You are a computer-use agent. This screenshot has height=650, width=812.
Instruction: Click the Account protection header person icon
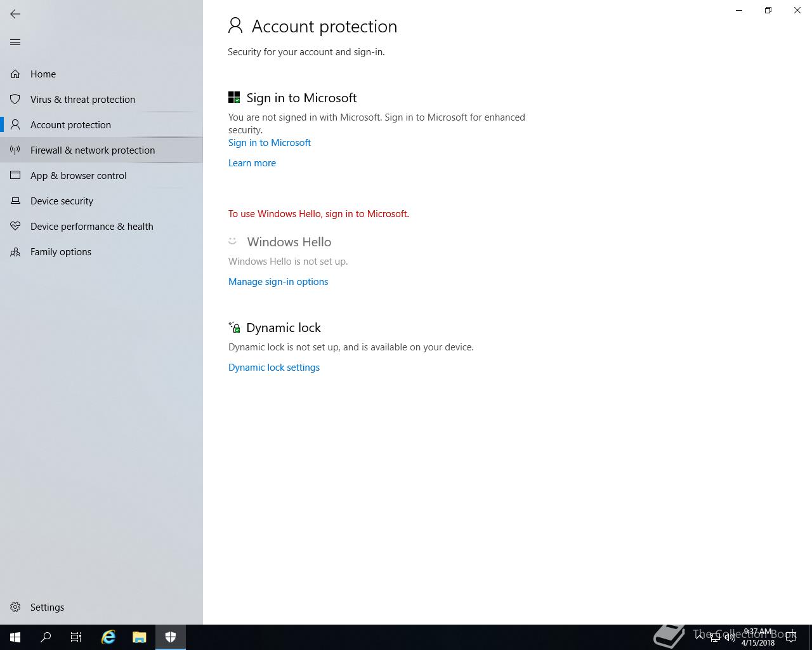[x=235, y=25]
